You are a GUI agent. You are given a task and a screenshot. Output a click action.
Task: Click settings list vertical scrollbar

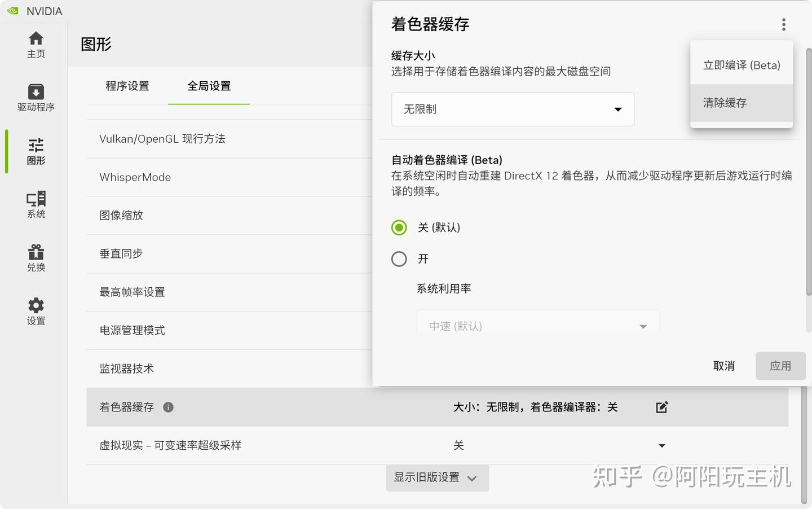[x=804, y=445]
